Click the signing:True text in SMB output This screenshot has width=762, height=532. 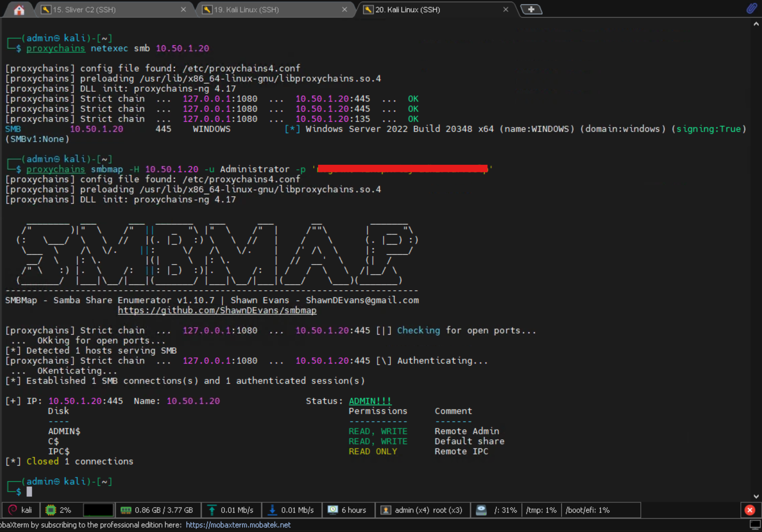point(709,129)
